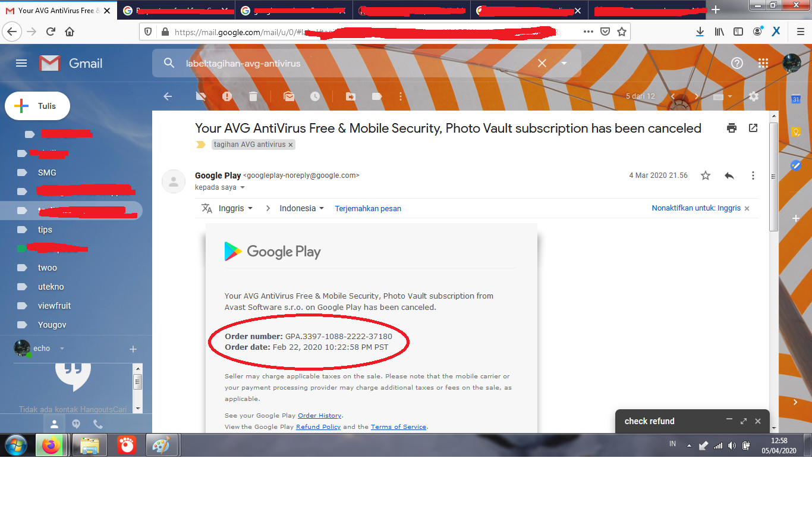
Task: Open More options in the mail toolbar
Action: (x=401, y=96)
